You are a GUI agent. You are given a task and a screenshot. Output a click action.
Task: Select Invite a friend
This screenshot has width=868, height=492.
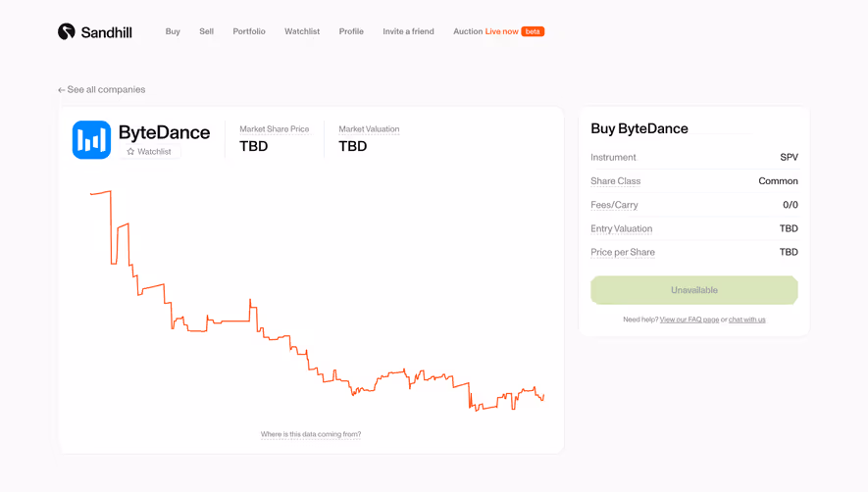[x=409, y=31]
